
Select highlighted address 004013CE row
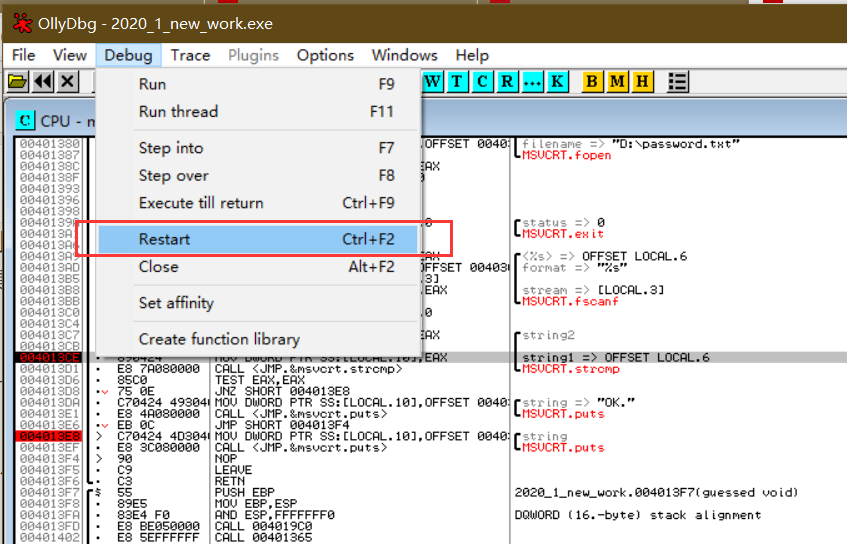coord(49,358)
